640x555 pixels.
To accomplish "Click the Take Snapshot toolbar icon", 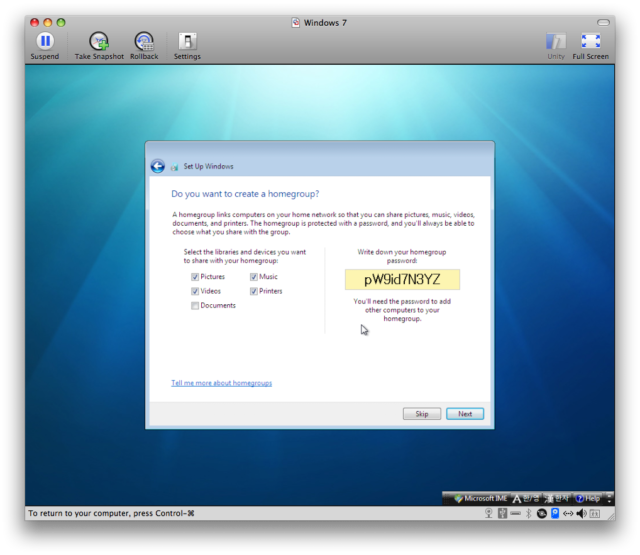I will click(99, 41).
